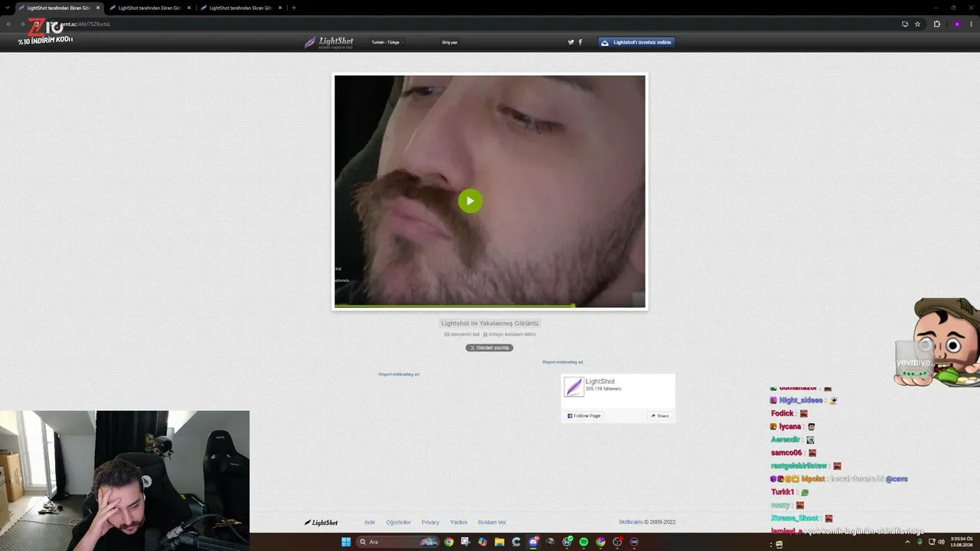Click the Skillbrains footer link
The width and height of the screenshot is (980, 551).
[631, 523]
